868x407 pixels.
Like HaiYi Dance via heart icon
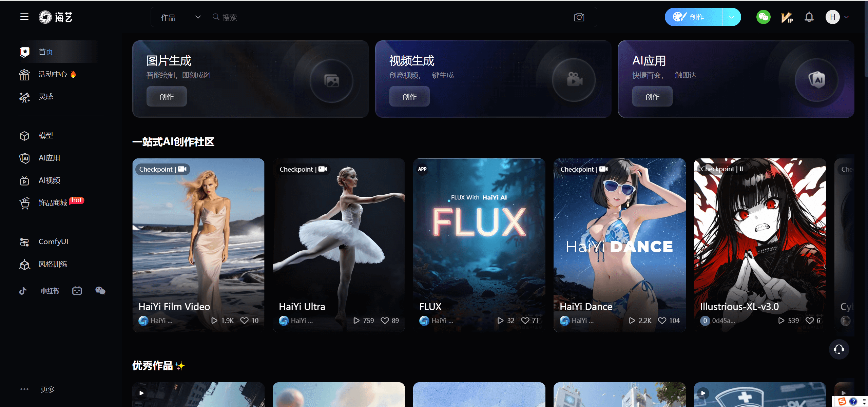(662, 321)
